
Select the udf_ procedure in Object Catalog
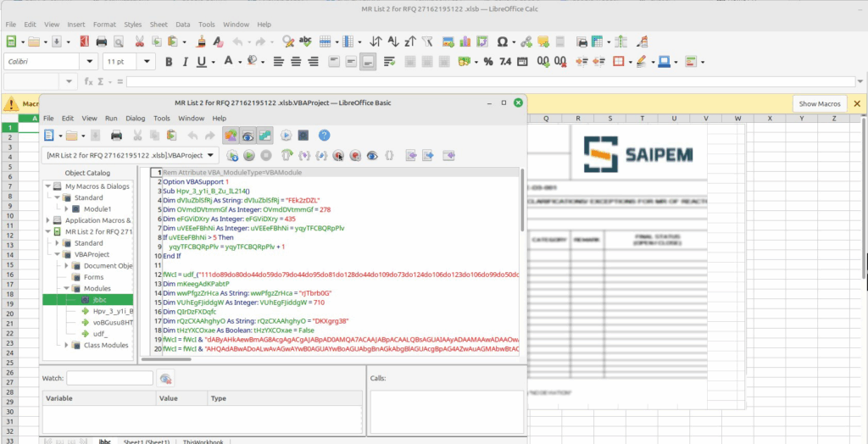coord(100,333)
